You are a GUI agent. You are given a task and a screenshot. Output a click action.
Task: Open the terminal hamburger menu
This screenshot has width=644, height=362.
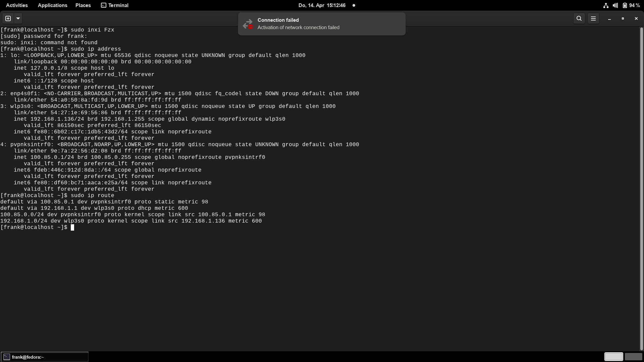593,18
